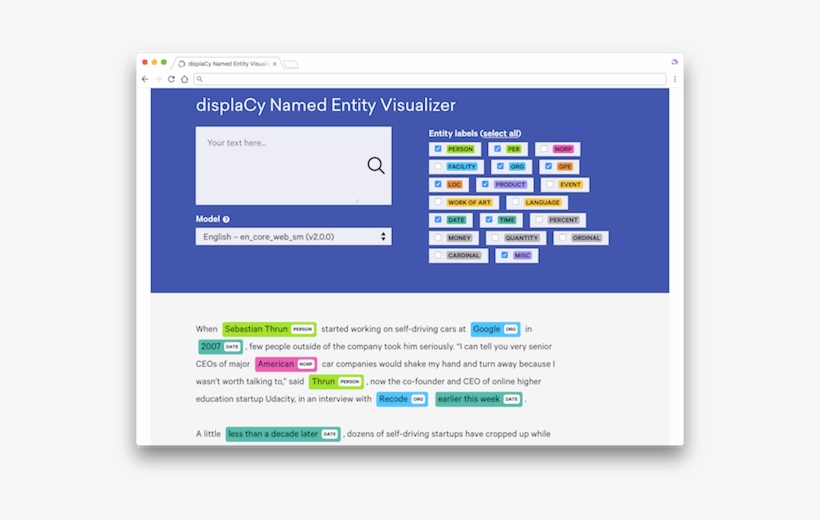This screenshot has height=520, width=820.
Task: Enable the MONEY entity label
Action: (438, 238)
